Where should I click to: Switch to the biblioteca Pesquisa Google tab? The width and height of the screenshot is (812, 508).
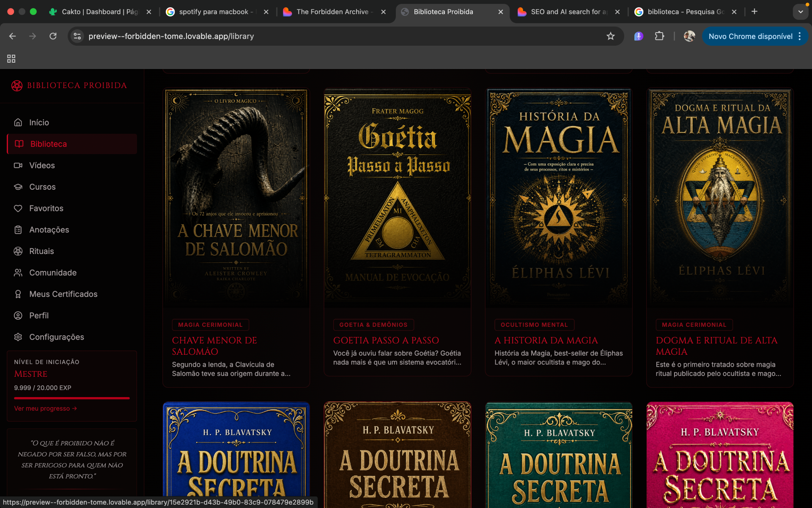[x=686, y=12]
